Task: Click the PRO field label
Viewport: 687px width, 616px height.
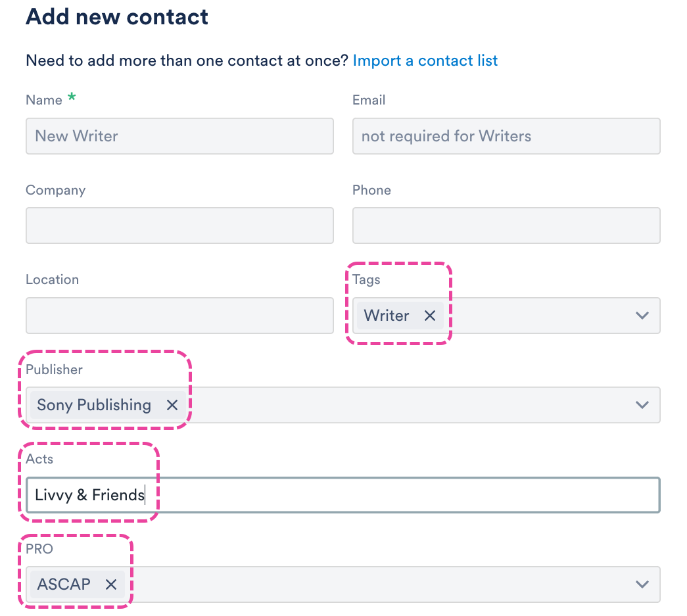Action: pos(39,548)
